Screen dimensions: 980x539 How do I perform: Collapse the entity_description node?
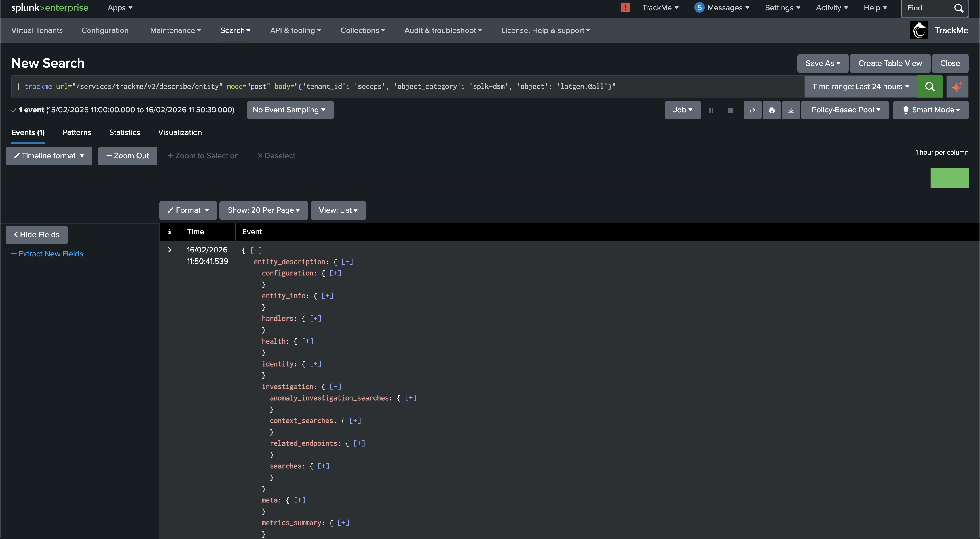point(347,262)
